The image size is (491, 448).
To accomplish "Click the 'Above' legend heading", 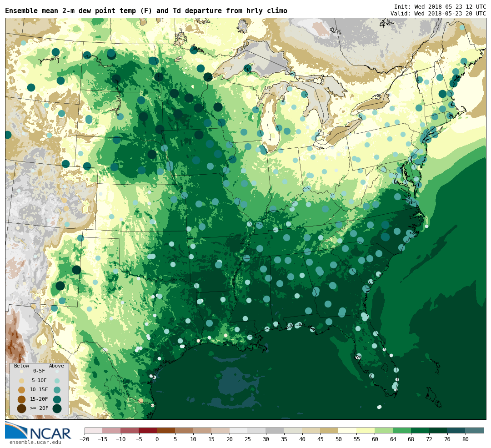I will (56, 366).
